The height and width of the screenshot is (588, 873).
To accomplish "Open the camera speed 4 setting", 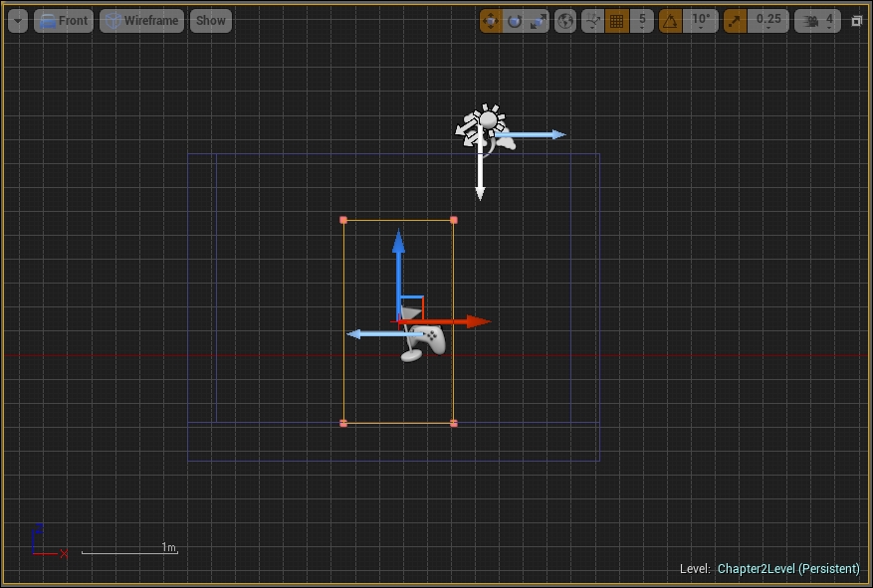I will tap(817, 21).
